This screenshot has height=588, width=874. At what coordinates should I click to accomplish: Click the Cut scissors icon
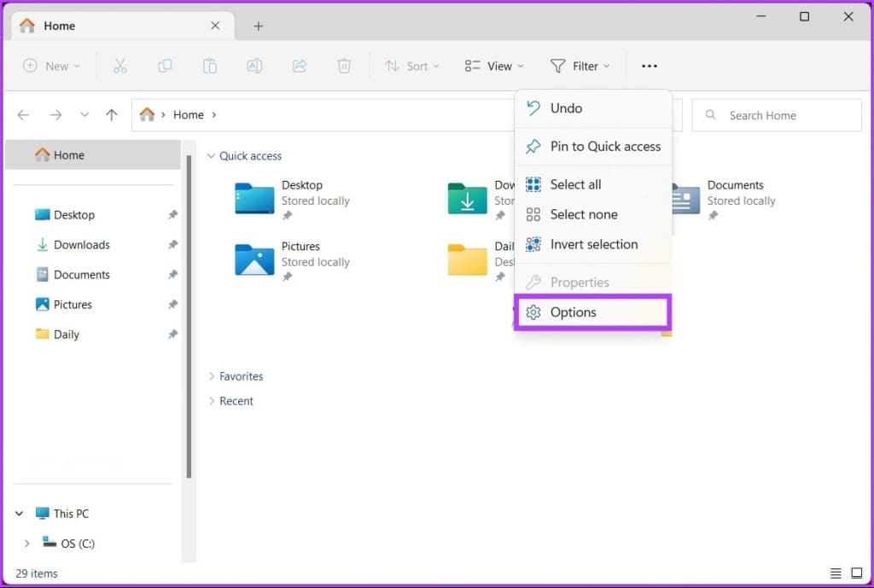[119, 66]
